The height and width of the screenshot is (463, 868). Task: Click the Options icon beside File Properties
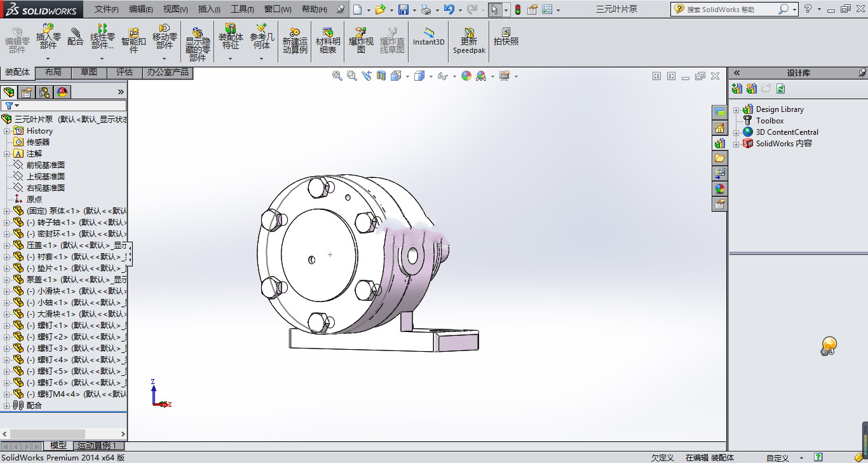click(548, 10)
